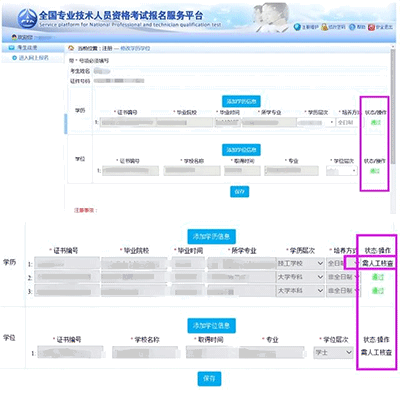Click 毕业时间 field in the 大学本科 row
This screenshot has height=393, width=400.
coord(187,291)
